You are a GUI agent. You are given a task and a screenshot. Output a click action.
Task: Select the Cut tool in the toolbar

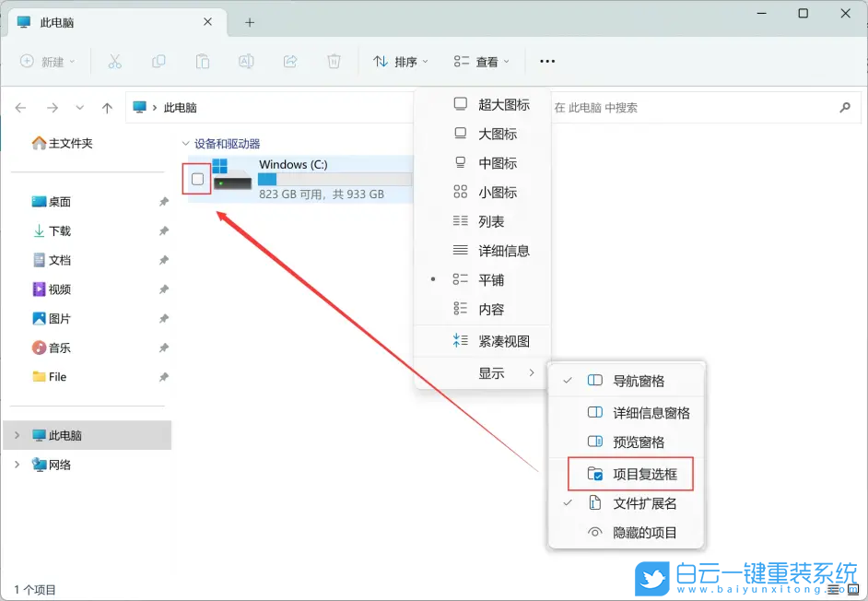click(114, 61)
